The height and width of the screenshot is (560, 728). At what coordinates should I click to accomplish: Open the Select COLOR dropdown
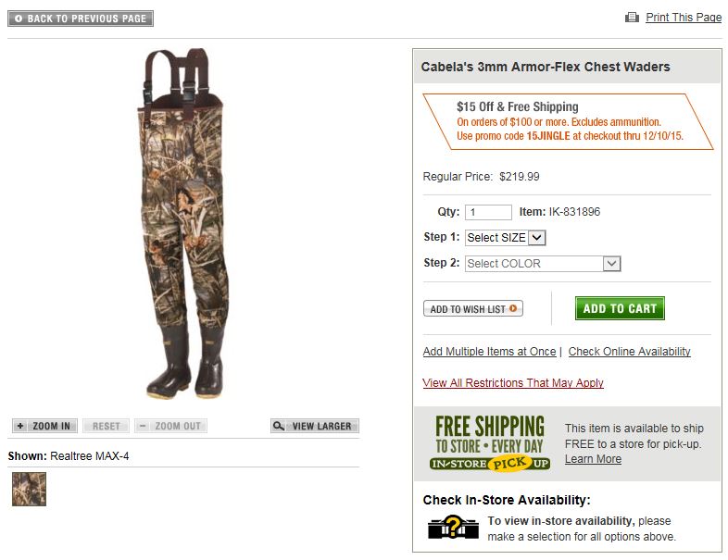pyautogui.click(x=543, y=264)
